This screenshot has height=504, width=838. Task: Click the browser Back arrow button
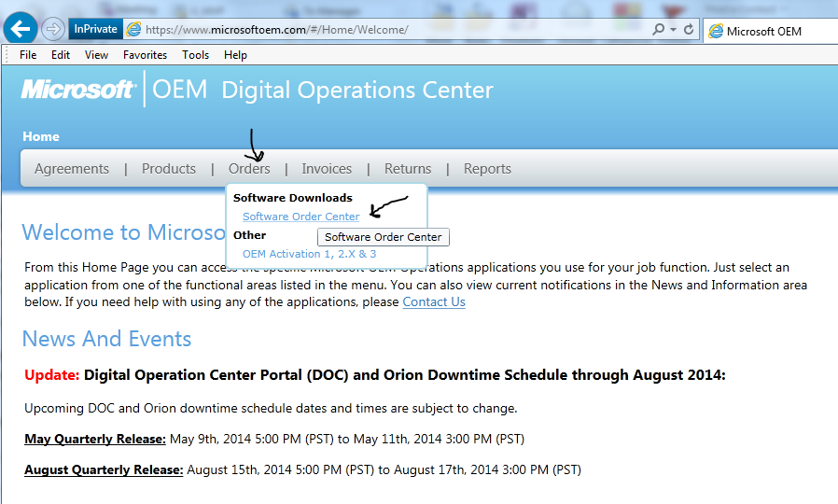pyautogui.click(x=21, y=28)
